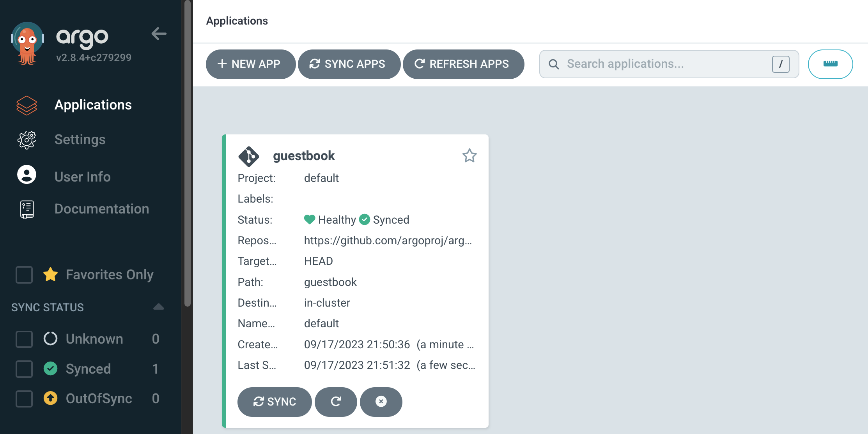Open User Info in the sidebar
868x434 pixels.
(x=82, y=176)
